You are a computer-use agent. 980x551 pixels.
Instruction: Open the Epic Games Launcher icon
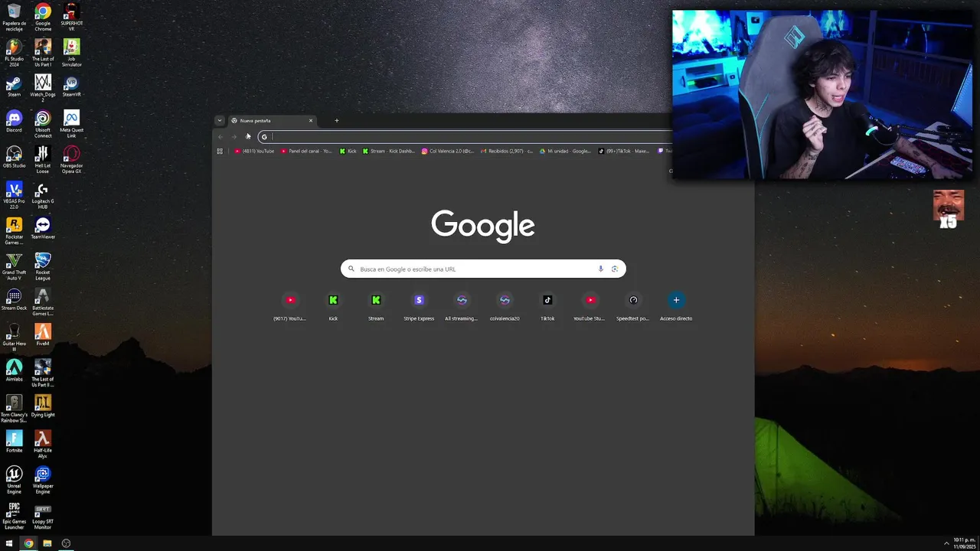tap(14, 516)
